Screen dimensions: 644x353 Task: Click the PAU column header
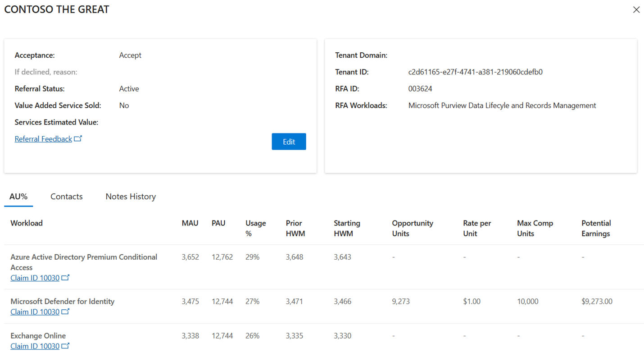point(218,223)
